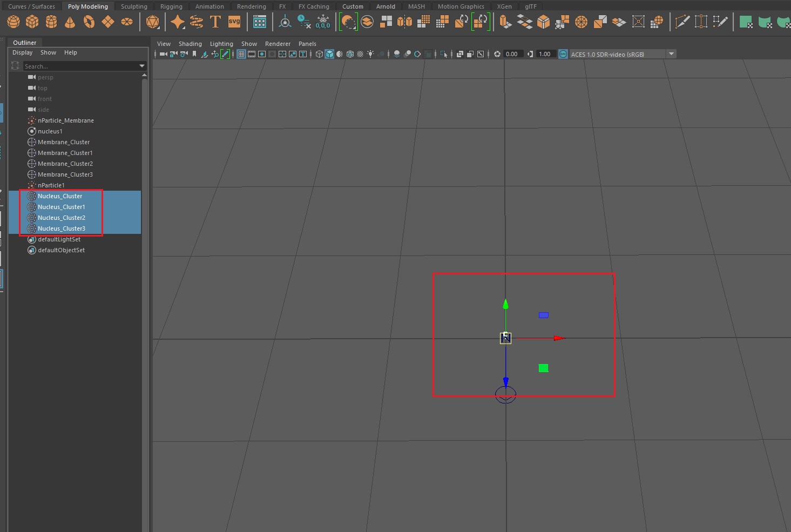Switch to the XGen shelf tab
Viewport: 791px width, 532px height.
click(504, 6)
